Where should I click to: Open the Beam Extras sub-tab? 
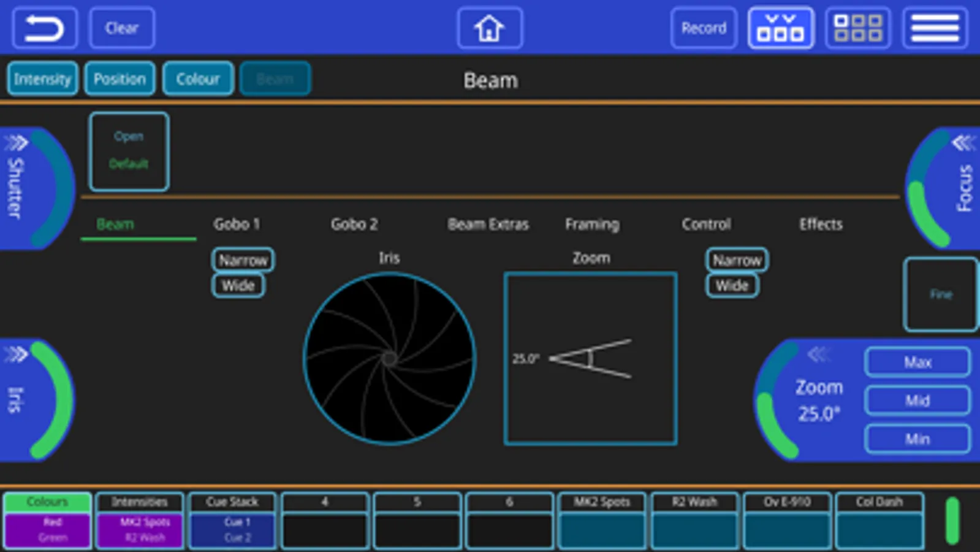(488, 224)
